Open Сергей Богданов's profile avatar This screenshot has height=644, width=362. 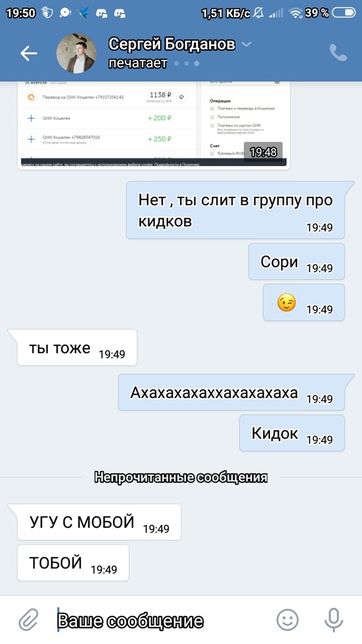click(76, 54)
